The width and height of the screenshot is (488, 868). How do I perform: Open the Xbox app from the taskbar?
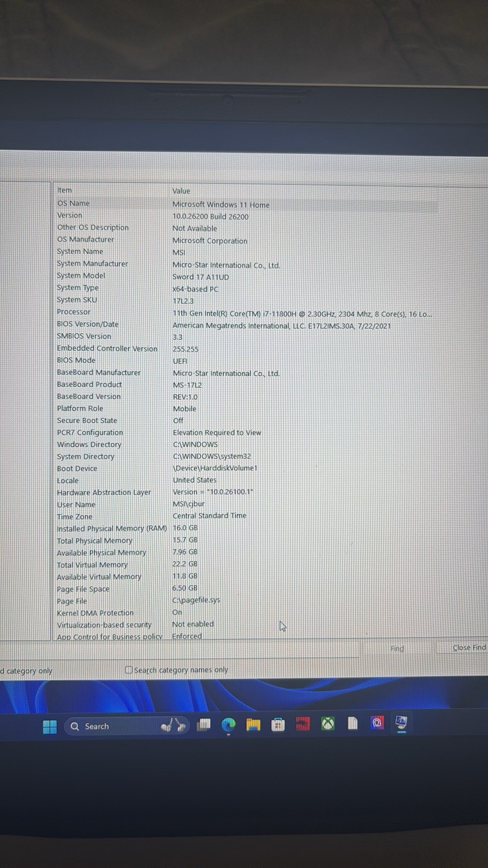(328, 723)
